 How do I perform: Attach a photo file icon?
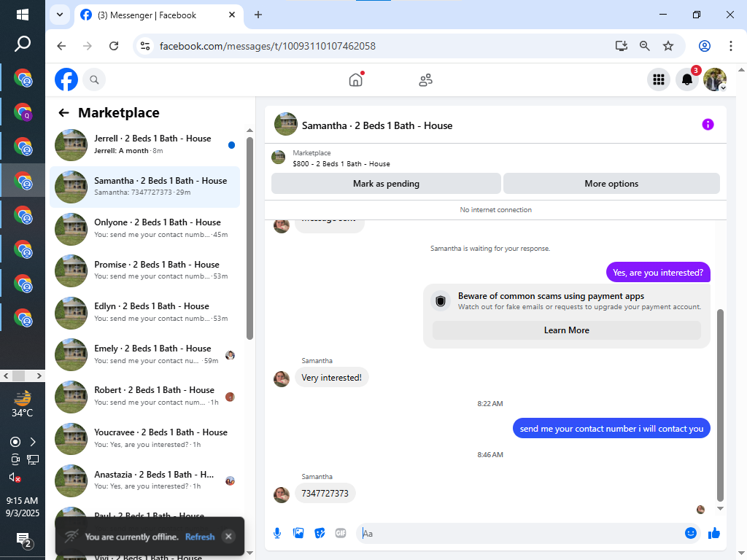click(298, 533)
